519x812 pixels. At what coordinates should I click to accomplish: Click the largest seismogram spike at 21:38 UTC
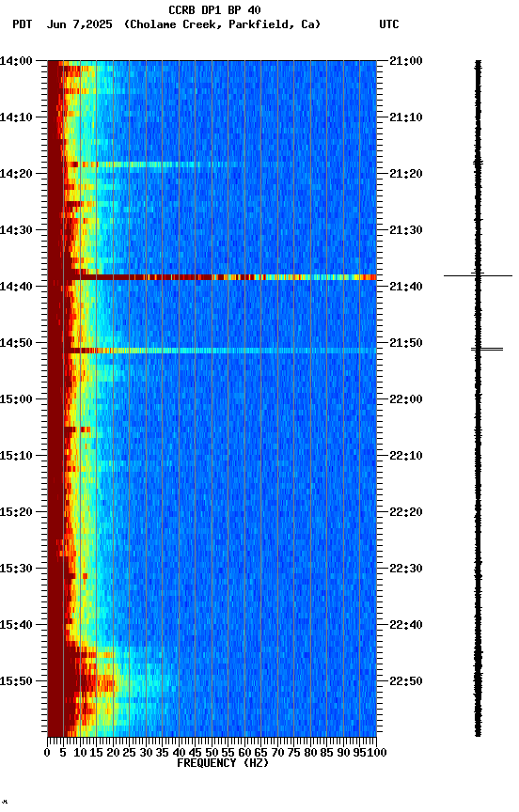coord(478,275)
